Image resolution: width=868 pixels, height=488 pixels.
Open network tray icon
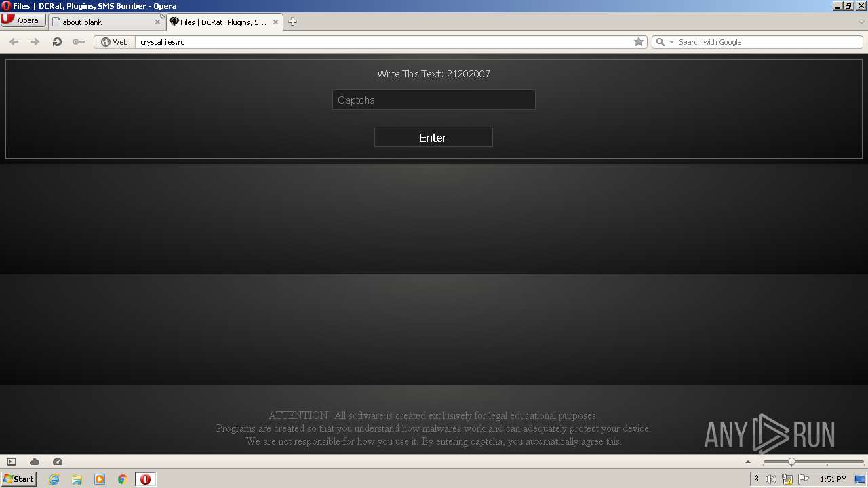pyautogui.click(x=787, y=479)
